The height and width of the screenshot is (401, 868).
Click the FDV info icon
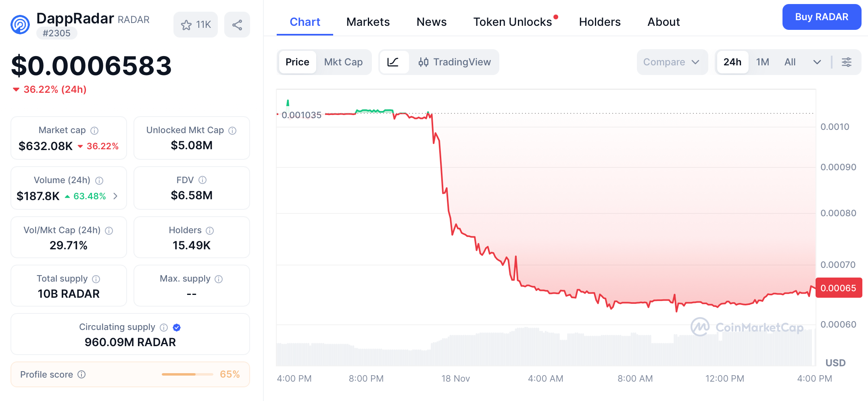click(203, 180)
